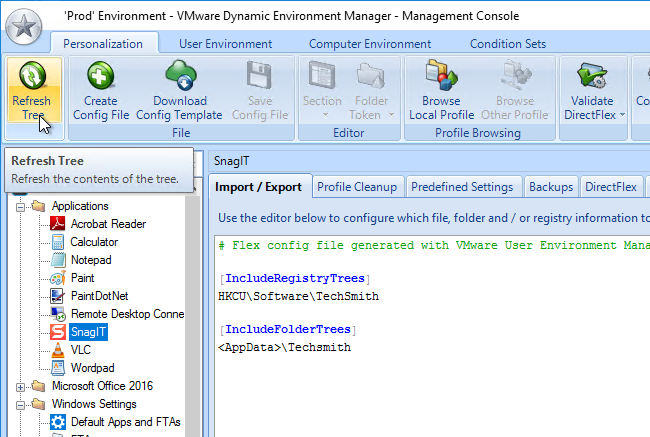Select Remote Desktop Connection item
Screen dimensions: 650x437
[127, 314]
